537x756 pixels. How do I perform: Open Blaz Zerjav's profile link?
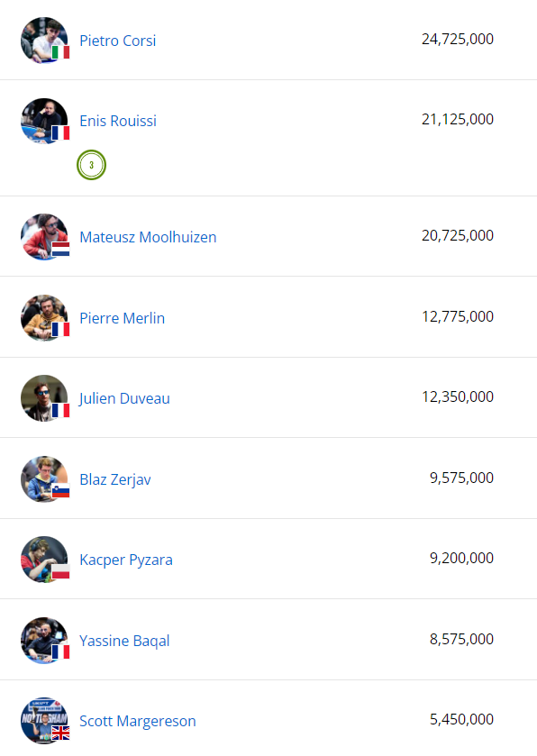pyautogui.click(x=115, y=479)
